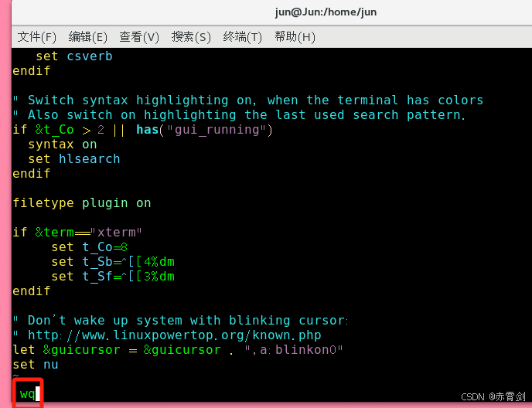Image resolution: width=532 pixels, height=408 pixels.
Task: Click the 'set t_Sb=^[[4%dm' line
Action: (x=113, y=262)
